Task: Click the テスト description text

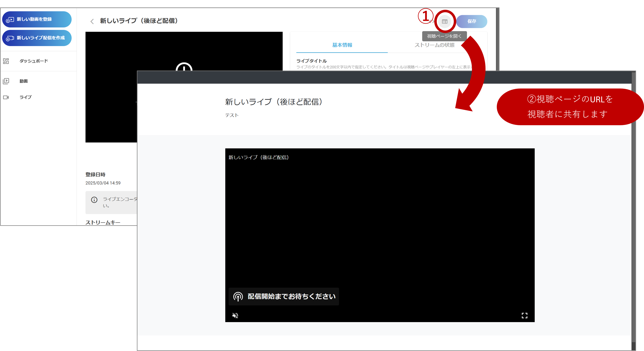Action: 232,115
